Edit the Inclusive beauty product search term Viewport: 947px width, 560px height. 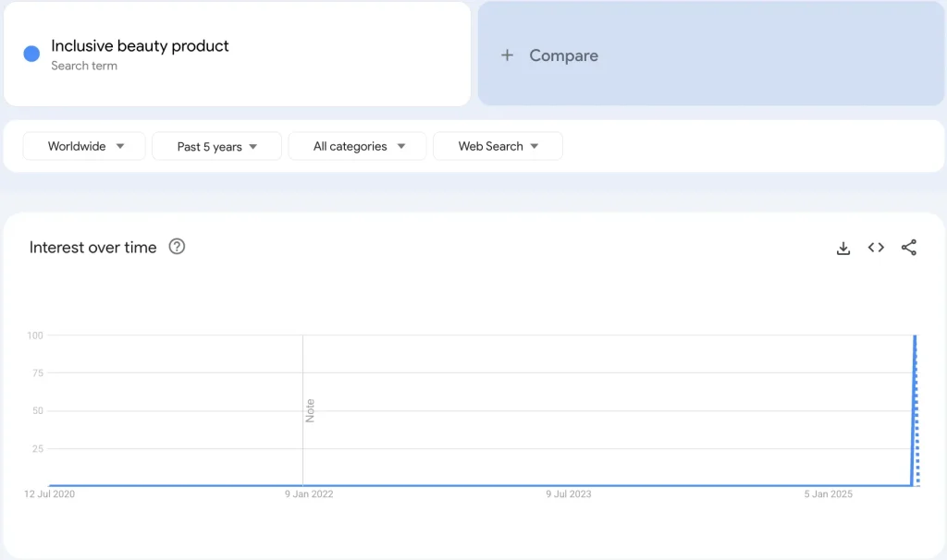pyautogui.click(x=140, y=46)
